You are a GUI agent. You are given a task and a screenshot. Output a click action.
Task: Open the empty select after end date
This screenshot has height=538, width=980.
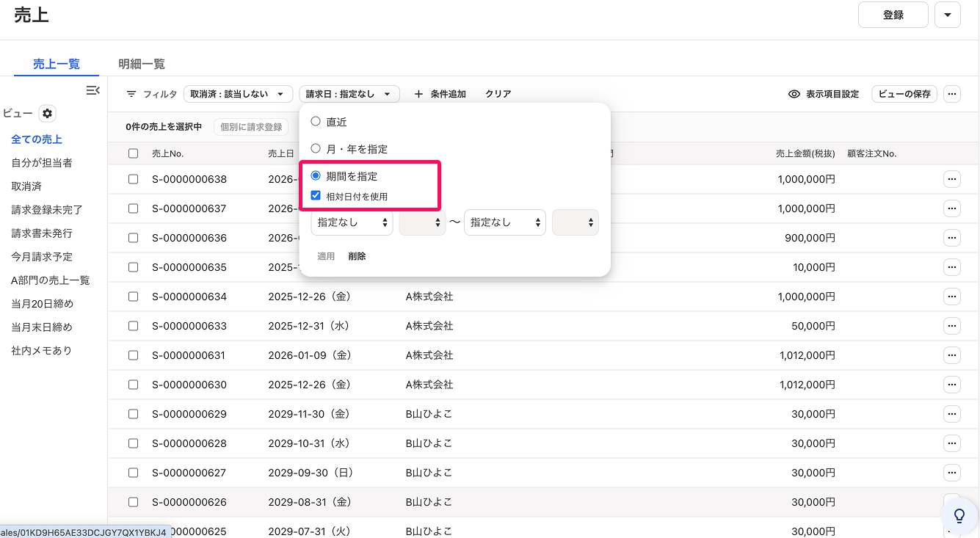tap(576, 222)
